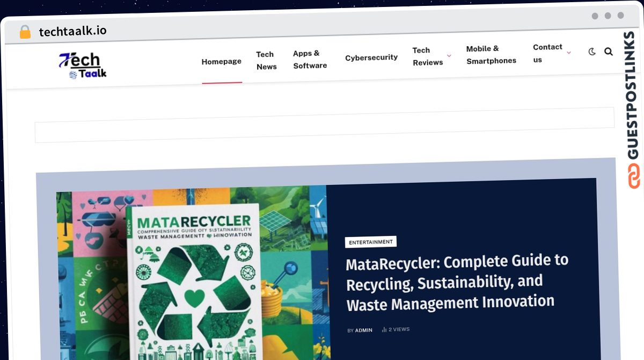Click the empty banner box below navigation
644x360 pixels.
[x=325, y=125]
